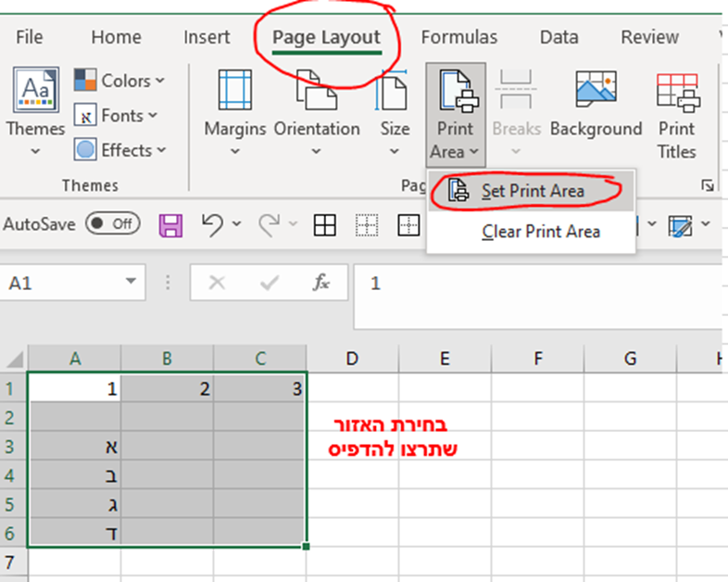Select column G header
Image resolution: width=728 pixels, height=582 pixels.
(630, 359)
